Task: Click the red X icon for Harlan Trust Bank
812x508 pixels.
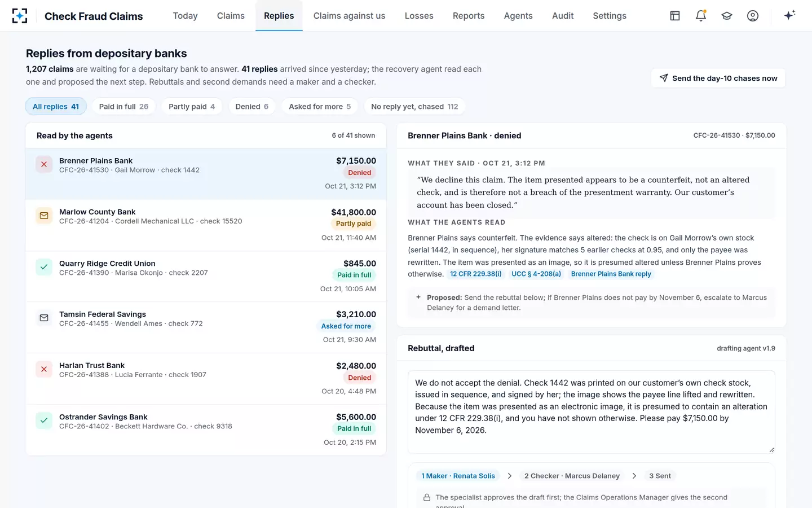Action: click(x=44, y=369)
